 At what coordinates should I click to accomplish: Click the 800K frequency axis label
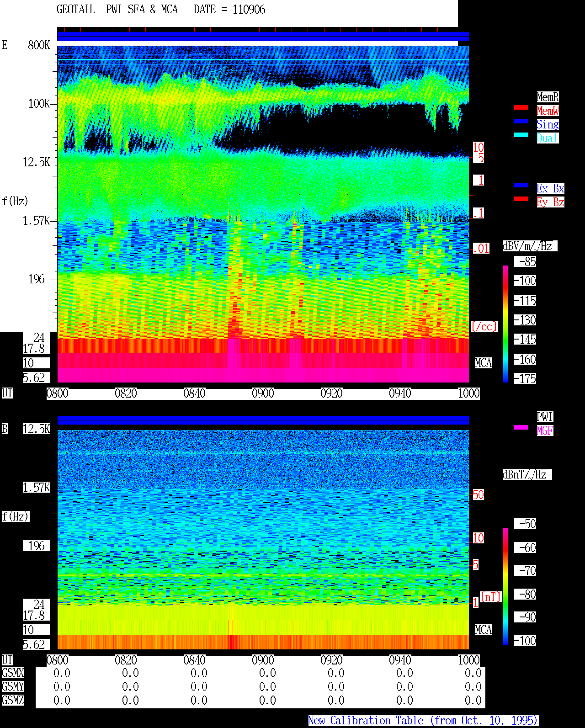click(x=39, y=45)
